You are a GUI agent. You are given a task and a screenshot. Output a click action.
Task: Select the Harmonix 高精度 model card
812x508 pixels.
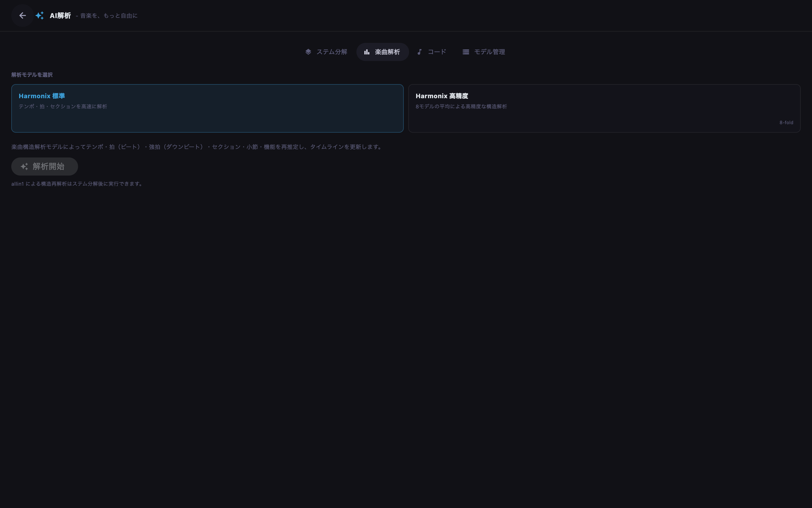pos(604,108)
